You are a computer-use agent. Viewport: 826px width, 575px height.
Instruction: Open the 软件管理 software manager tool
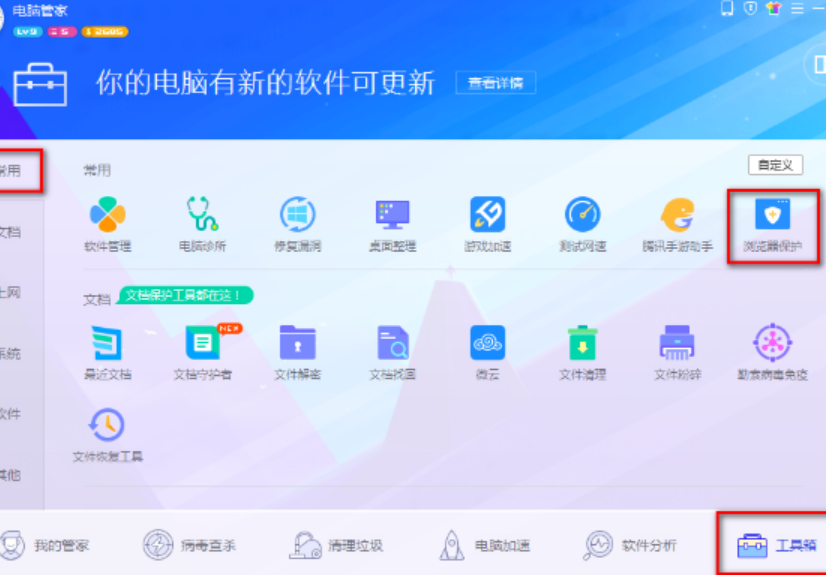point(107,224)
